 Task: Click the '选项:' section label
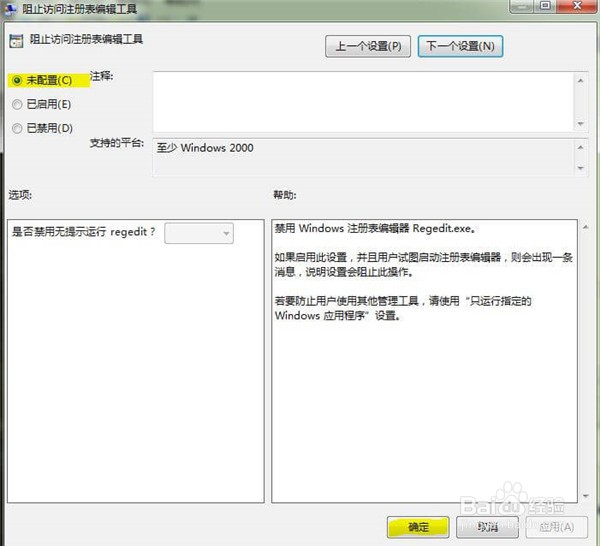click(x=20, y=195)
